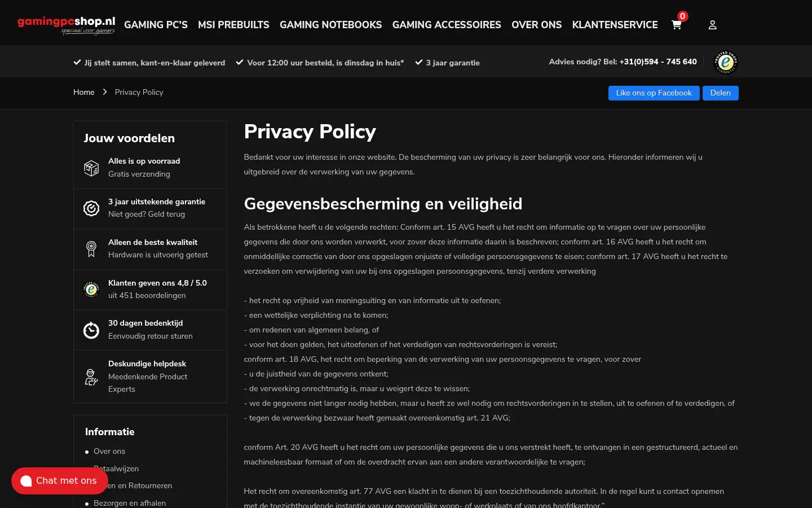Image resolution: width=812 pixels, height=508 pixels.
Task: Open the GAMING NOTEBOOKS menu
Action: (x=330, y=25)
